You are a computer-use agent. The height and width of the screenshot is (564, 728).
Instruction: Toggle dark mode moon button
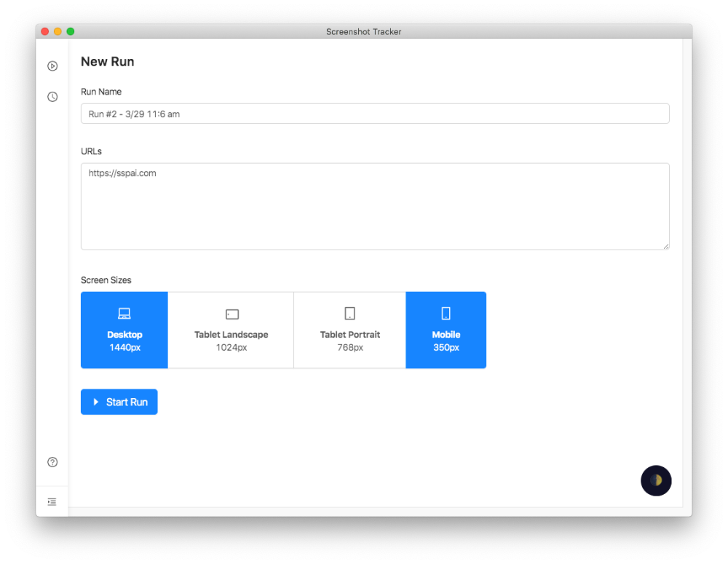pyautogui.click(x=656, y=480)
